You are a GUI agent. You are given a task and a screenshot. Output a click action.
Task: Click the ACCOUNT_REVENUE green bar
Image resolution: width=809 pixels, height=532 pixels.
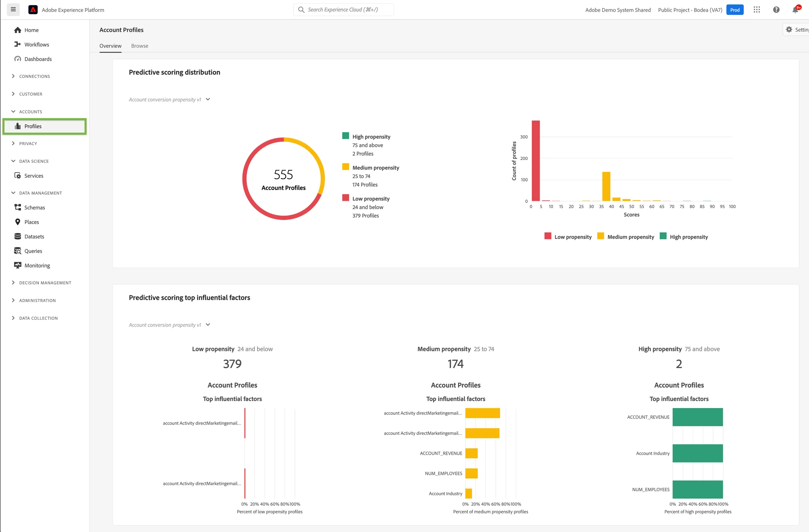tap(698, 417)
